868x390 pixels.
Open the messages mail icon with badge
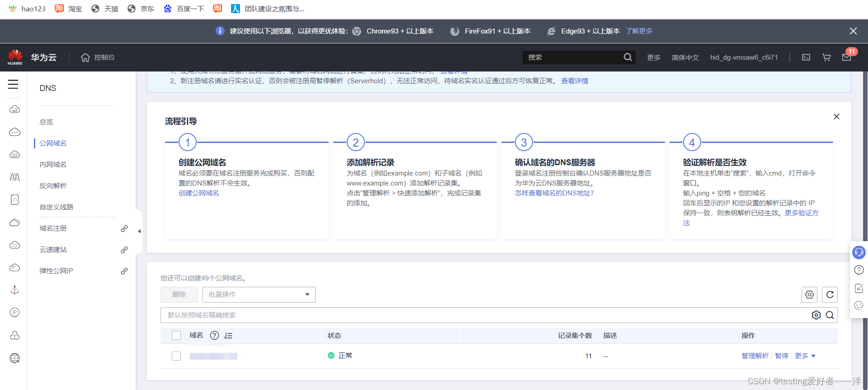tap(847, 57)
